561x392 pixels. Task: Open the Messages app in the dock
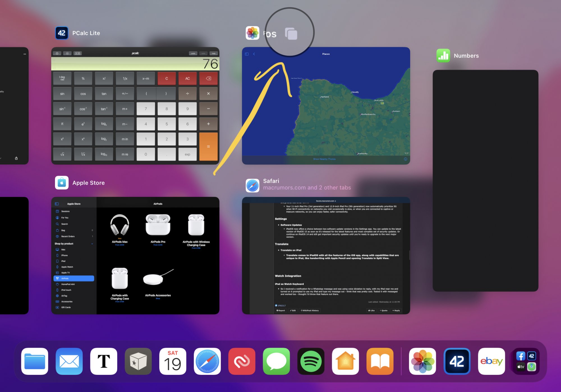[x=276, y=361]
